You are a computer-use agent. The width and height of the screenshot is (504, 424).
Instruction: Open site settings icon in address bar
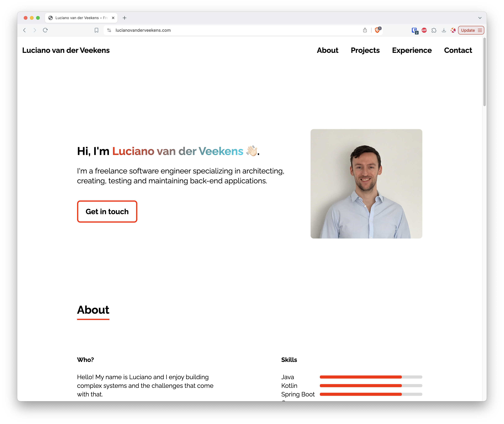coord(109,30)
